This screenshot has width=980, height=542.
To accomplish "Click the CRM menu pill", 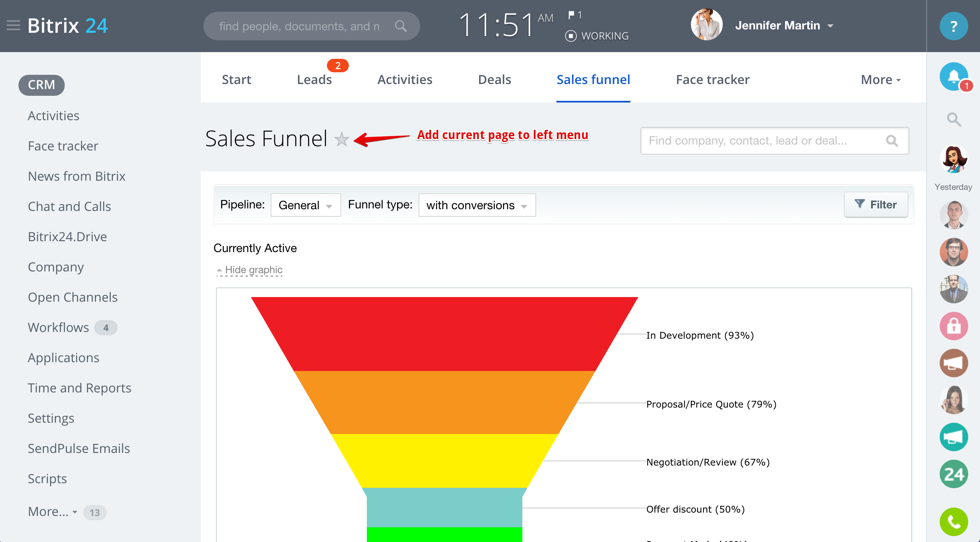I will (x=42, y=85).
